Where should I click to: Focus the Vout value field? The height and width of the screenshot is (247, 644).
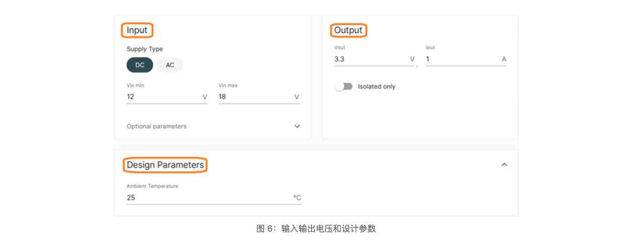[x=370, y=59]
